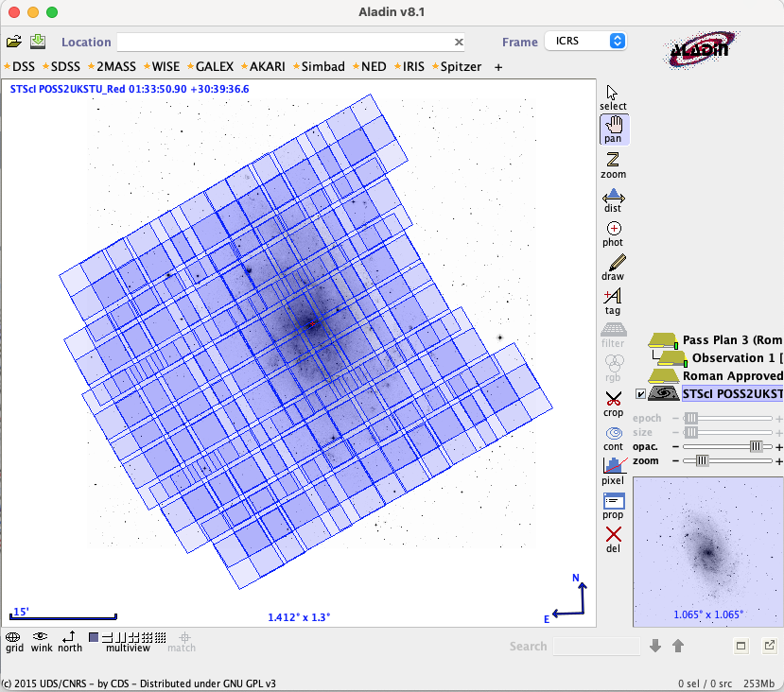Toggle the wink eye button
This screenshot has width=784, height=692.
click(41, 640)
